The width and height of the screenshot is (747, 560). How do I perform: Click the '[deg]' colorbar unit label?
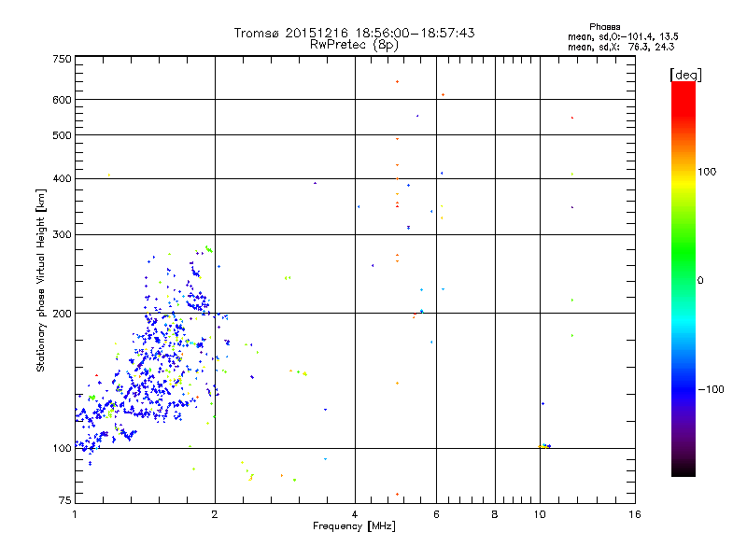685,75
